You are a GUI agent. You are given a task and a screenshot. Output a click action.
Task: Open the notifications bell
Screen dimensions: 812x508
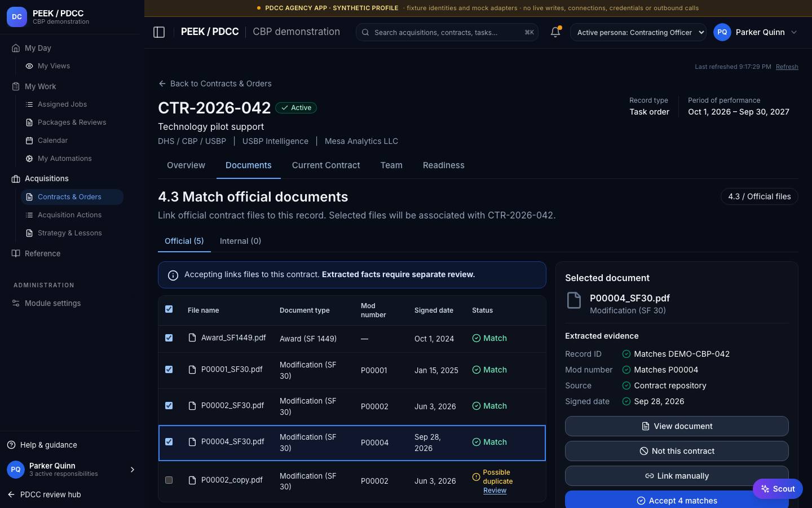pos(555,32)
